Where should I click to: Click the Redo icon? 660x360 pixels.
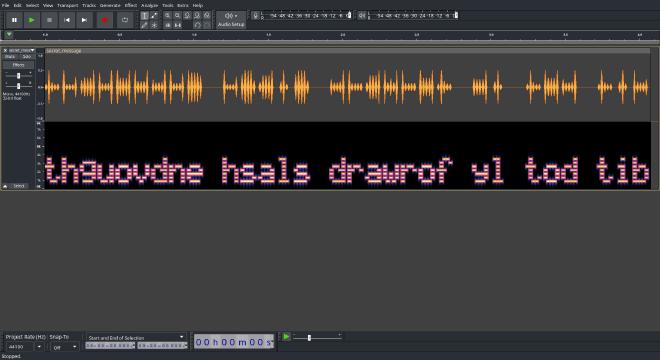coord(206,25)
